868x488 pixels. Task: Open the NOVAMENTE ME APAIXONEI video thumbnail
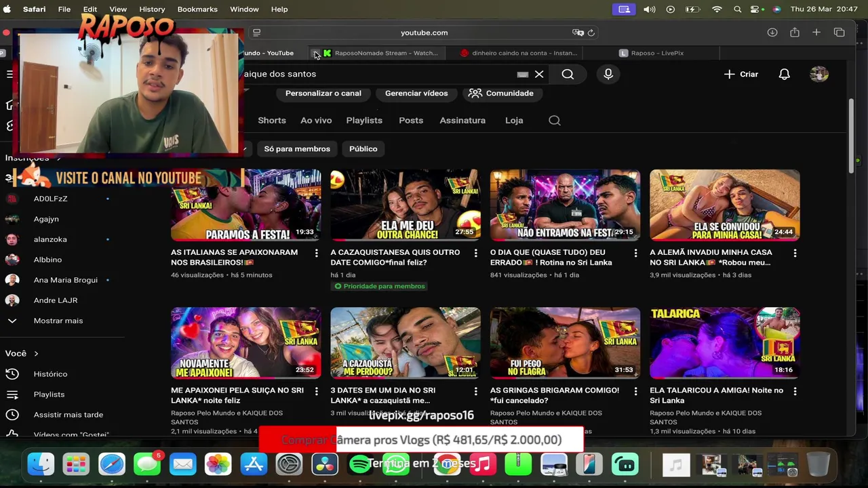(246, 343)
